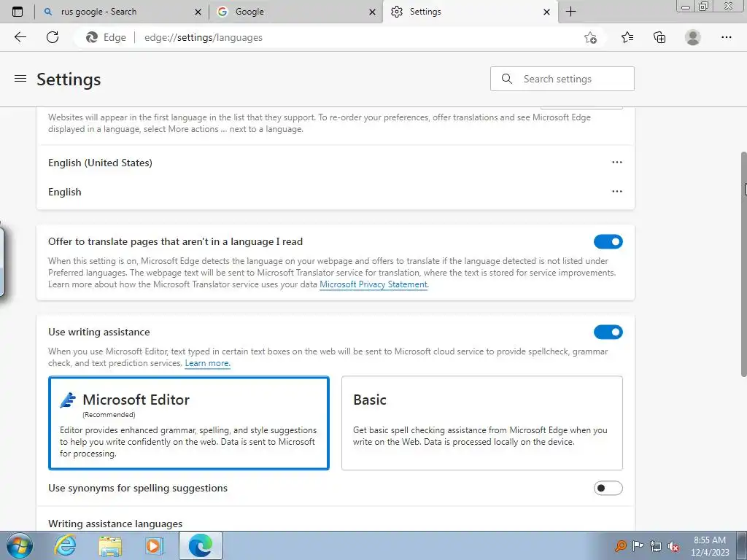Open a new tab with plus icon
747x560 pixels.
[x=570, y=12]
